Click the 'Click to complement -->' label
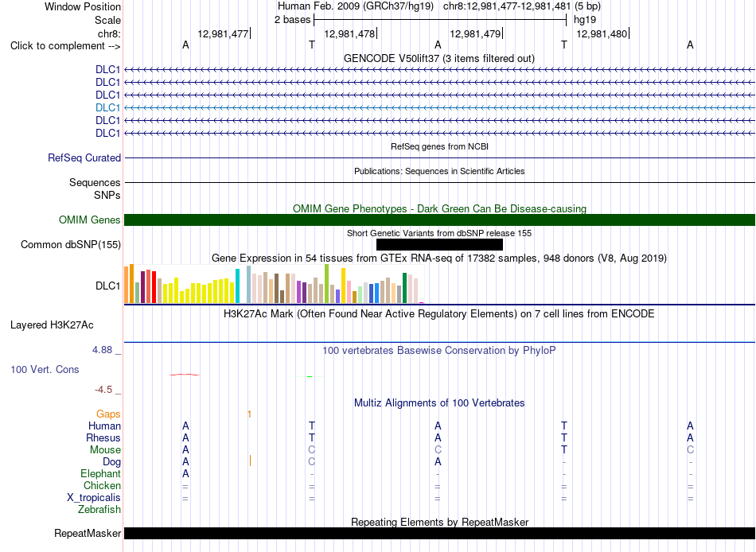Viewport: 756px width, 552px height. (x=65, y=46)
